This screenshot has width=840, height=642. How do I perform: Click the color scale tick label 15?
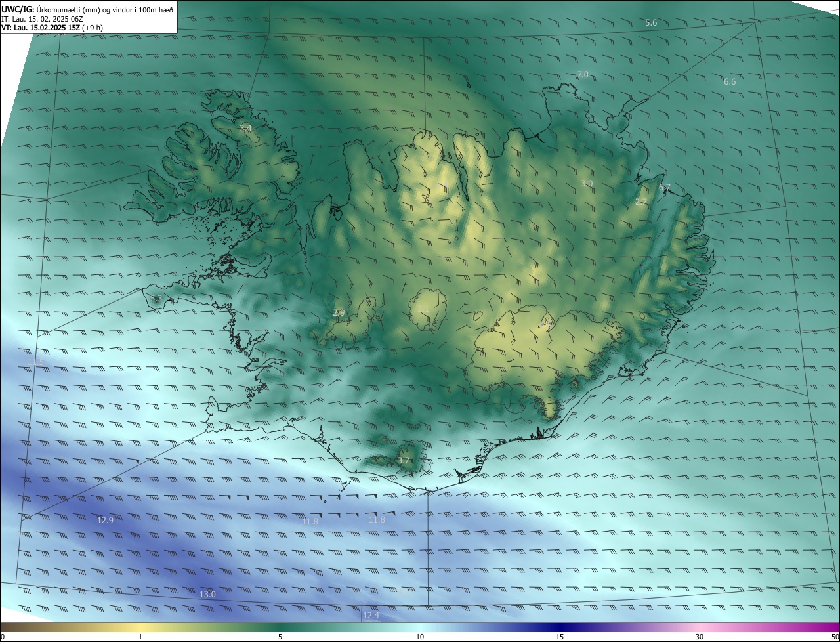[x=560, y=637]
